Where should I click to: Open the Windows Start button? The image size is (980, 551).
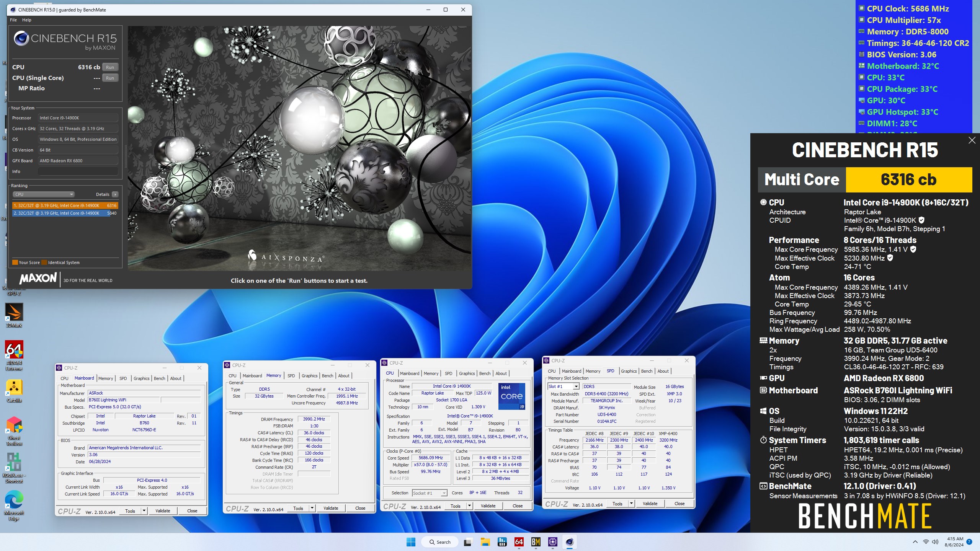coord(411,542)
